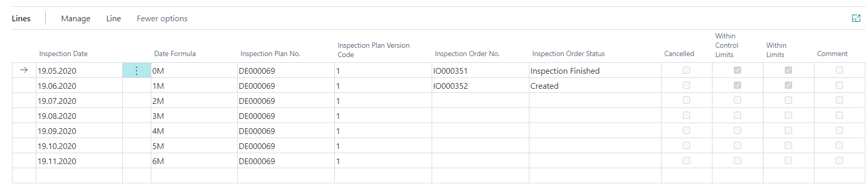The image size is (868, 189).
Task: Open inspection order IO000352
Action: [x=450, y=86]
